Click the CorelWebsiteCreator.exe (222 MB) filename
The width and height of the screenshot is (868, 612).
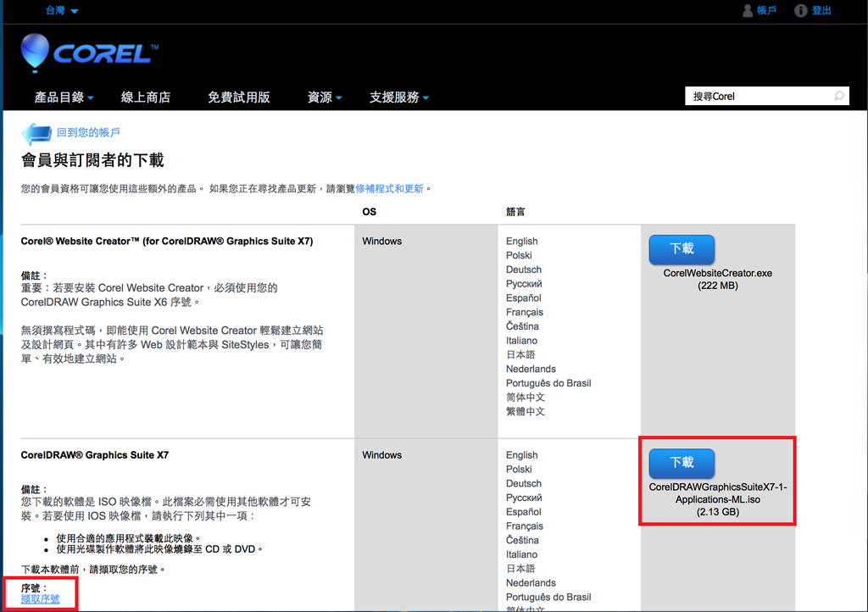point(717,280)
